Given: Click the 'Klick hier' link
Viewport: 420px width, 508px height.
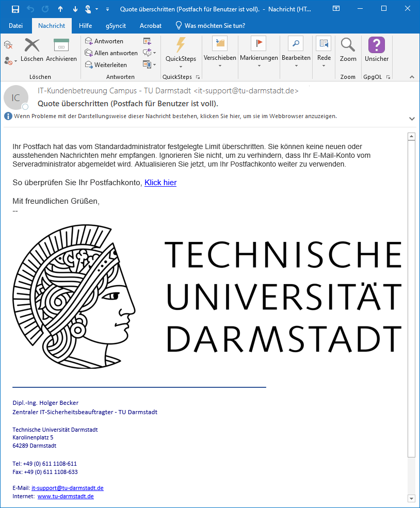Looking at the screenshot, I should [160, 183].
